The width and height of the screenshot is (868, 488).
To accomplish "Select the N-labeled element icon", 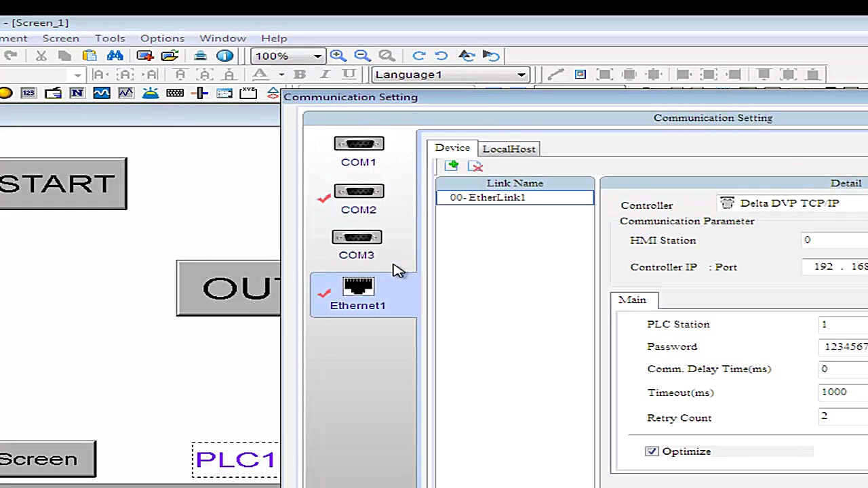I will [77, 93].
